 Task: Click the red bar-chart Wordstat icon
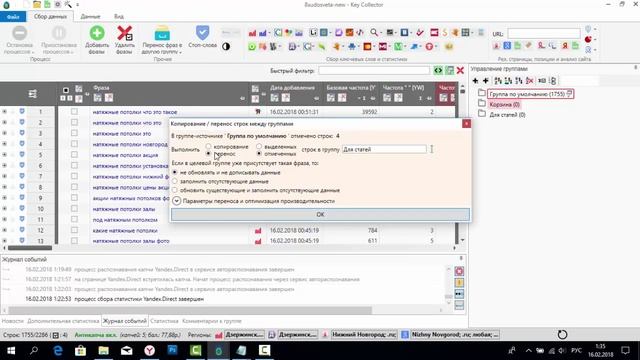252,33
